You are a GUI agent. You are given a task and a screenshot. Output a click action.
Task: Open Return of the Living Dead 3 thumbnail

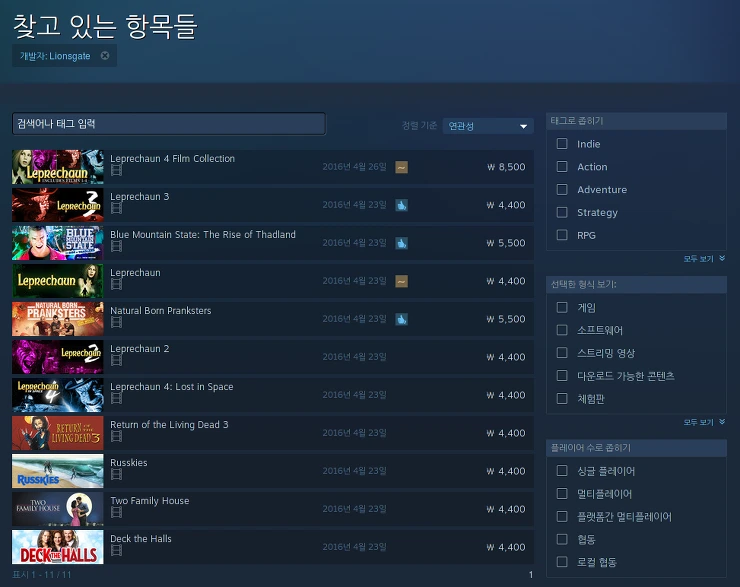point(58,433)
